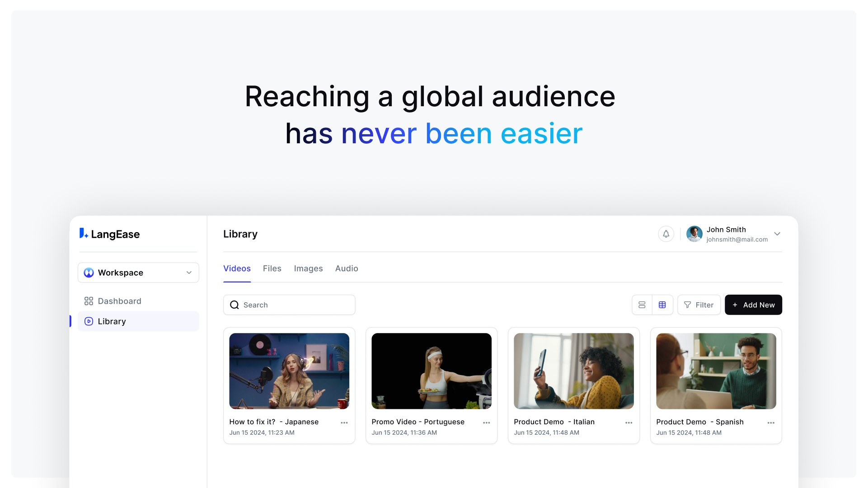This screenshot has height=488, width=868.
Task: Click the notification bell icon
Action: (x=666, y=234)
